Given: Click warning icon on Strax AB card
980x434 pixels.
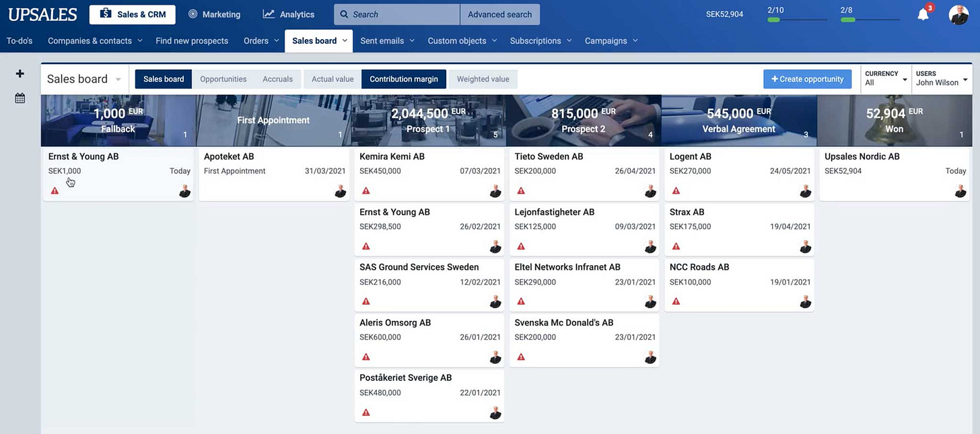Looking at the screenshot, I should pos(676,246).
